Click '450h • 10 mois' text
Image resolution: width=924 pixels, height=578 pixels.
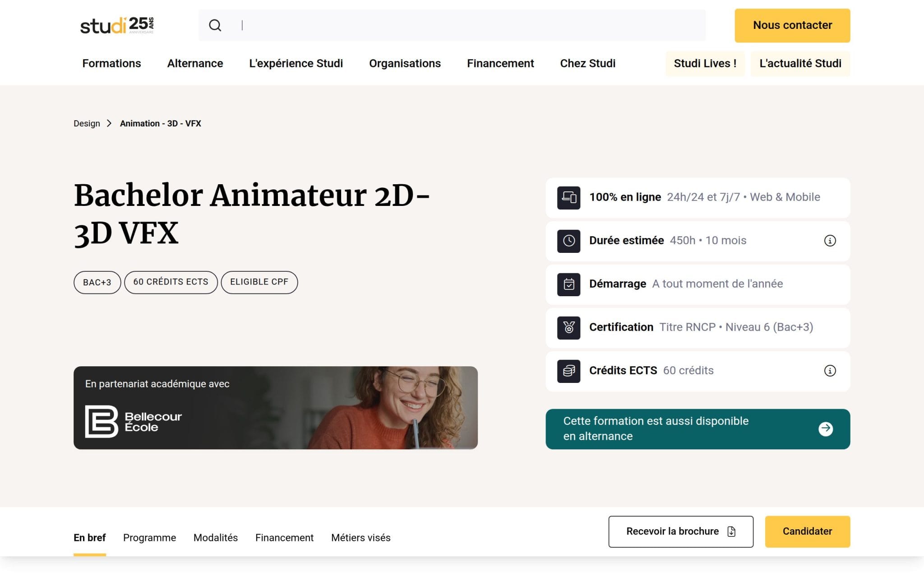(x=708, y=241)
